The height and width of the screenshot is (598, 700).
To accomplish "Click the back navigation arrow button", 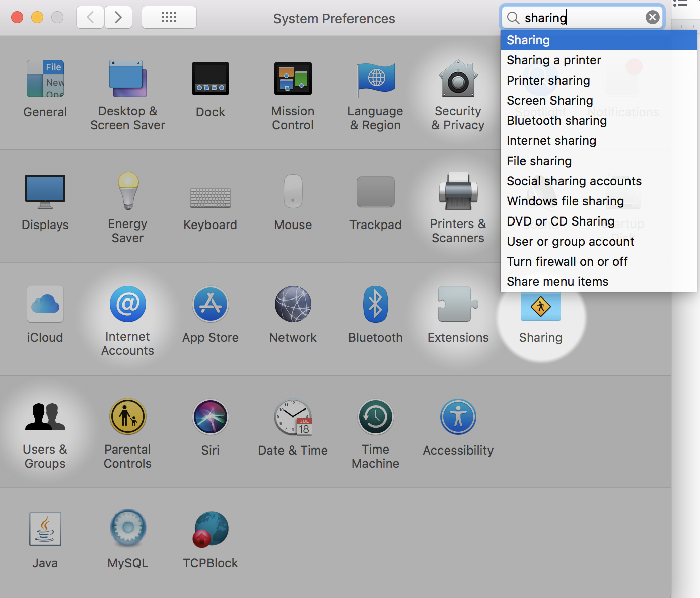I will pyautogui.click(x=90, y=17).
